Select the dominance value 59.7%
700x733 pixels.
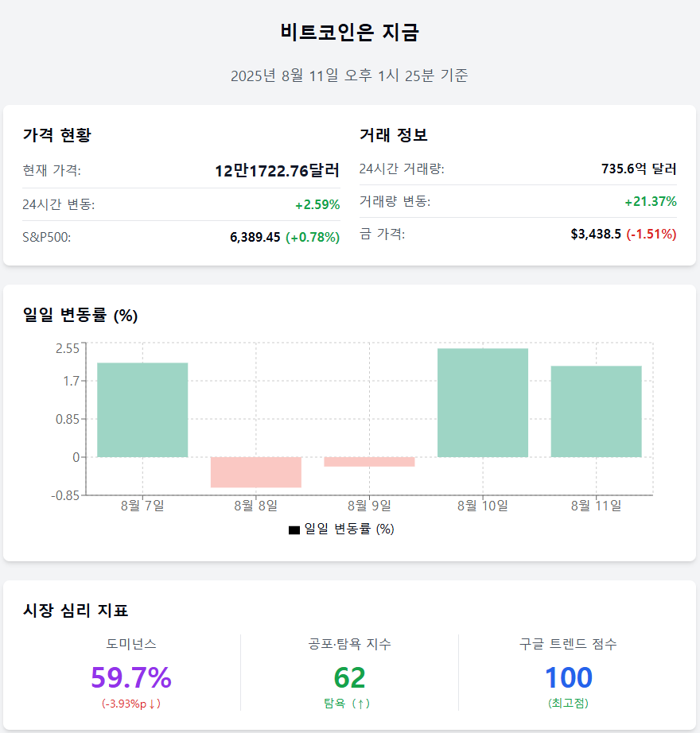[131, 677]
